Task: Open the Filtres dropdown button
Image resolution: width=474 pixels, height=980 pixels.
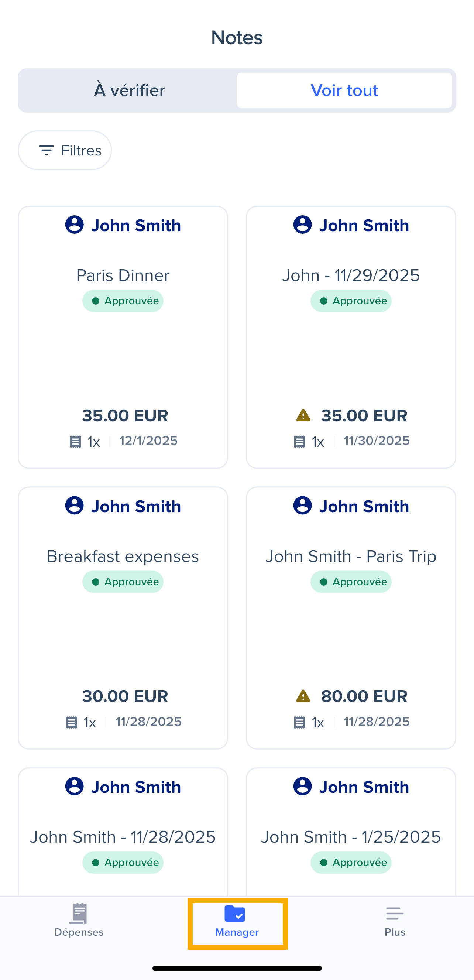Action: tap(65, 150)
